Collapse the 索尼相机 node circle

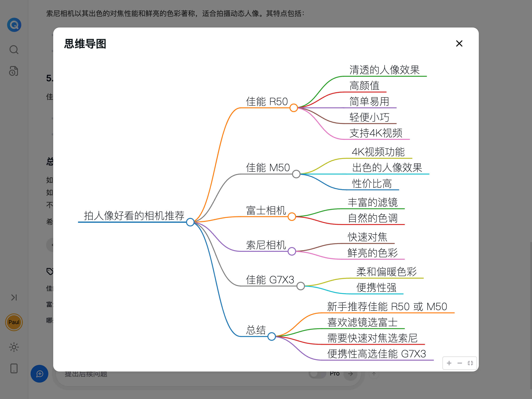coord(292,251)
